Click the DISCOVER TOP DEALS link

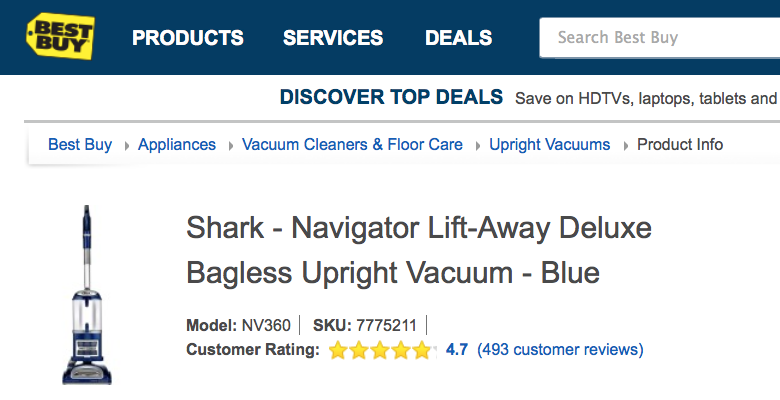tap(391, 97)
